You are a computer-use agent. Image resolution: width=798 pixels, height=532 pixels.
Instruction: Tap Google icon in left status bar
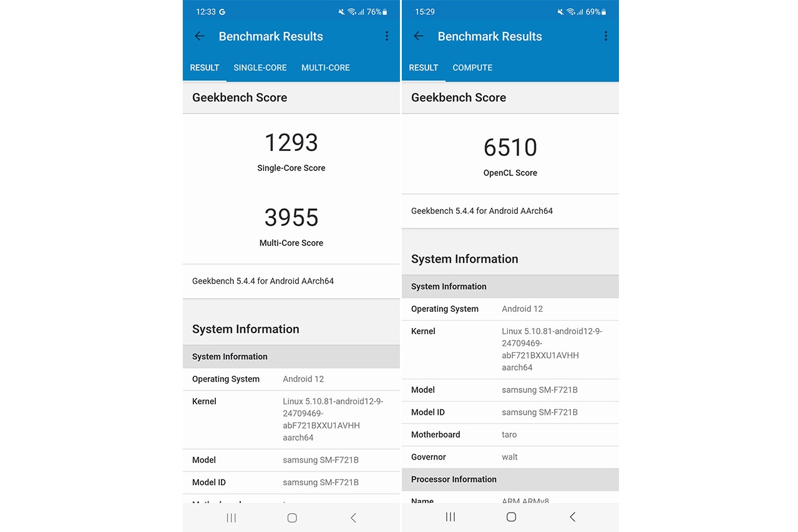pyautogui.click(x=222, y=12)
